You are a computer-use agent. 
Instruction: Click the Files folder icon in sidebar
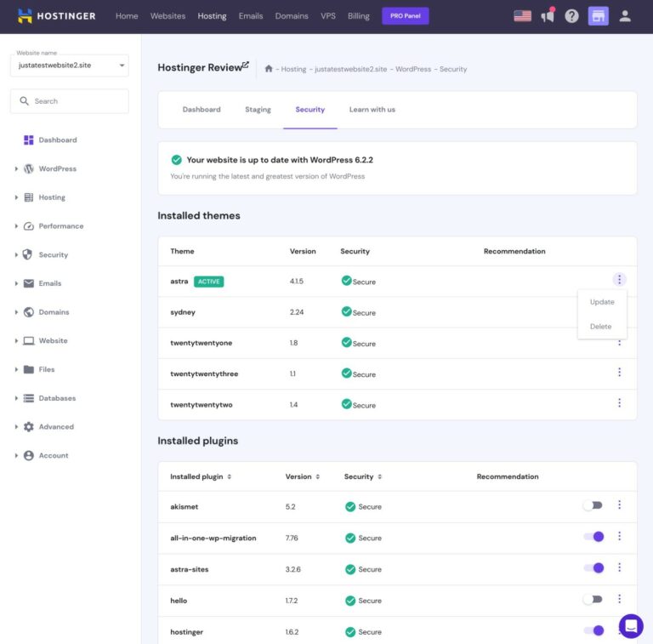click(x=28, y=369)
